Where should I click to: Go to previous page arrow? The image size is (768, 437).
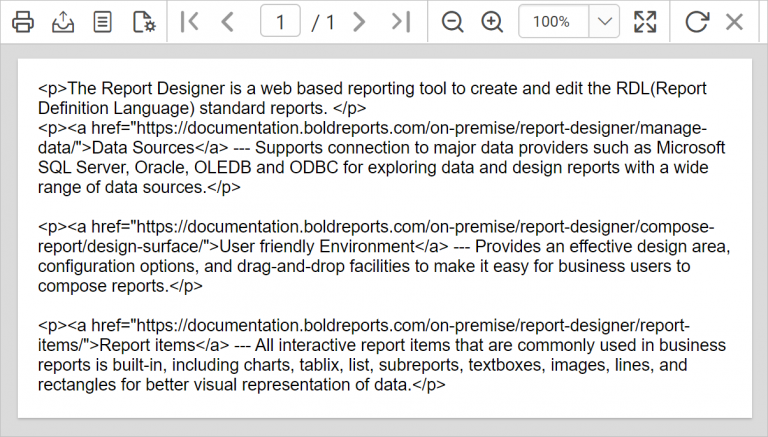click(x=227, y=22)
